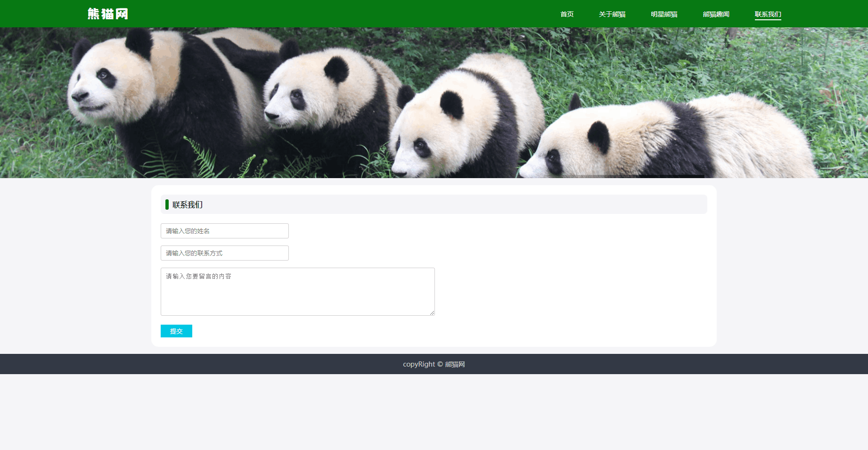Viewport: 868px width, 450px height.
Task: Click the copyRight © 熊猫网 footer text
Action: [434, 364]
